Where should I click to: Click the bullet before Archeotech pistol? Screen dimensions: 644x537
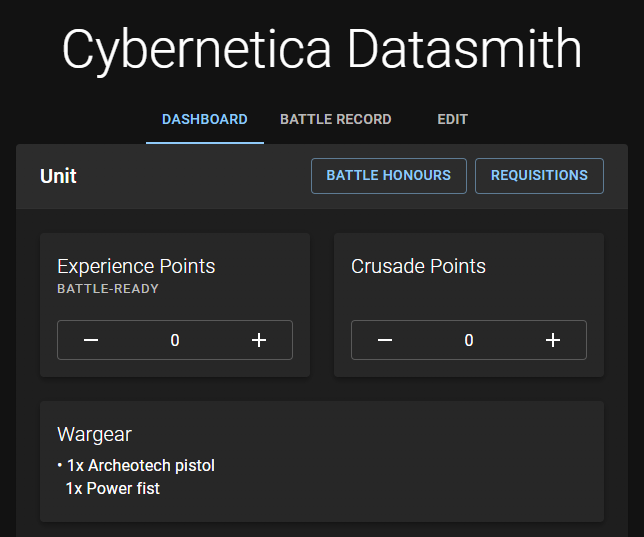click(x=60, y=465)
